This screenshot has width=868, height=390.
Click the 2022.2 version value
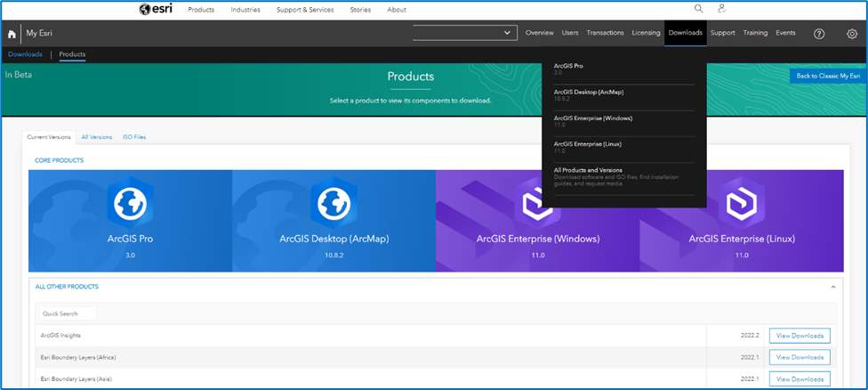tap(750, 336)
